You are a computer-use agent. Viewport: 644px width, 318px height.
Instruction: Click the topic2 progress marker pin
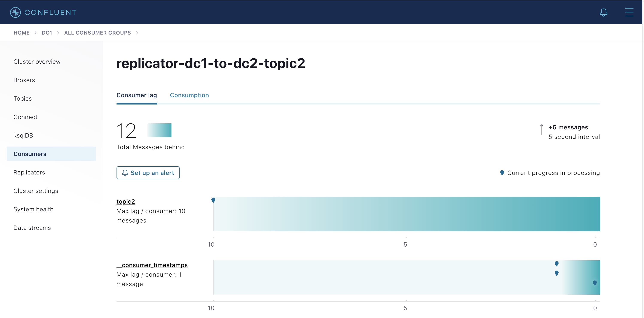213,200
